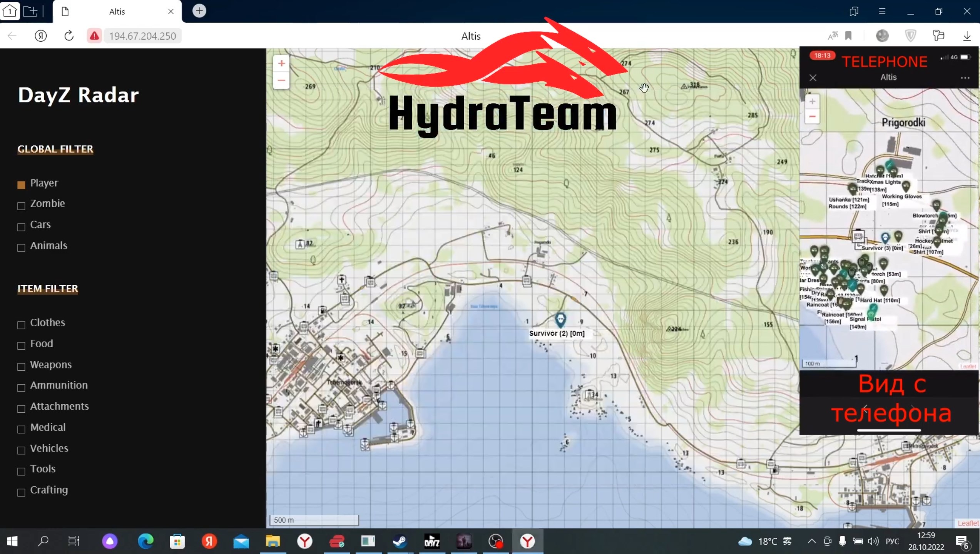The height and width of the screenshot is (554, 980).
Task: Click the GLOBAL FILTER heading
Action: (55, 149)
